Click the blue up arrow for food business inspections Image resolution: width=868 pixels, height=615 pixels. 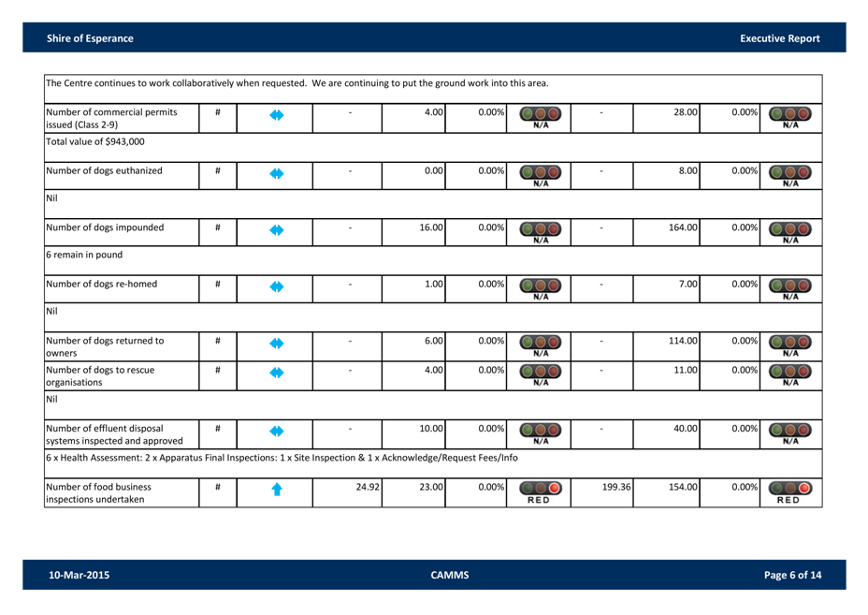click(x=276, y=491)
